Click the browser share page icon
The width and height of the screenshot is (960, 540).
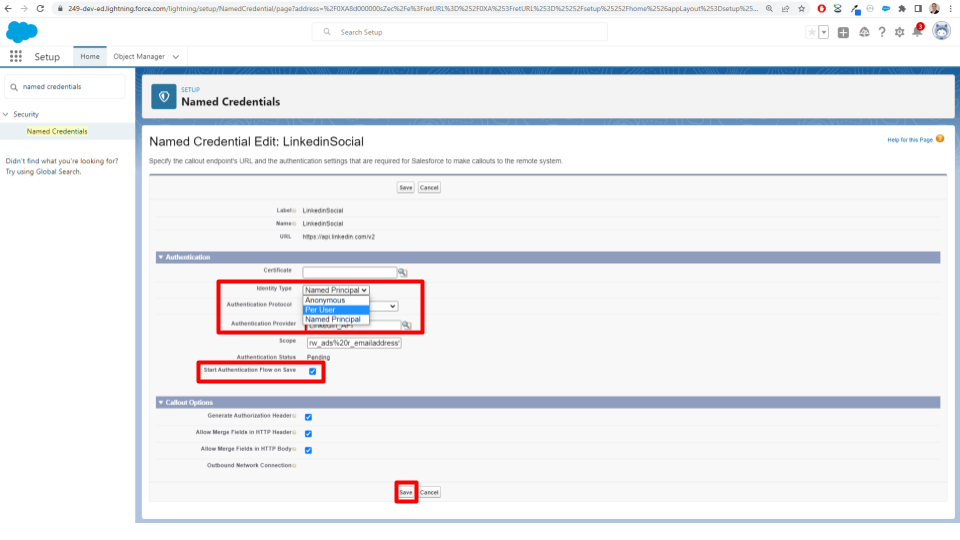[x=786, y=9]
